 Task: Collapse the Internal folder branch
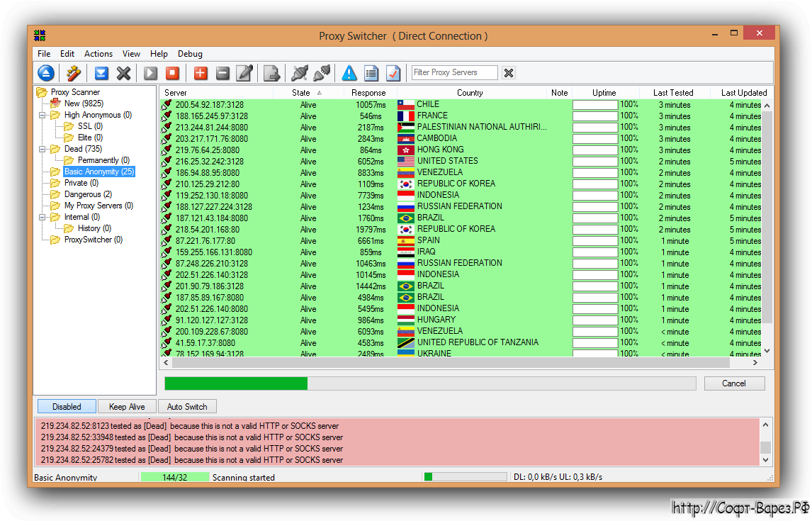(x=43, y=216)
